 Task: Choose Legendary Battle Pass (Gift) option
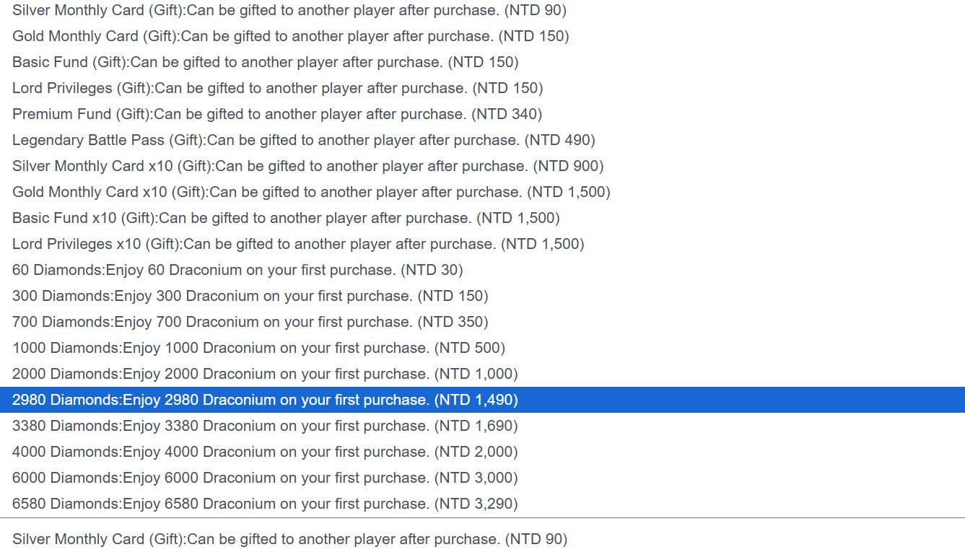(303, 140)
